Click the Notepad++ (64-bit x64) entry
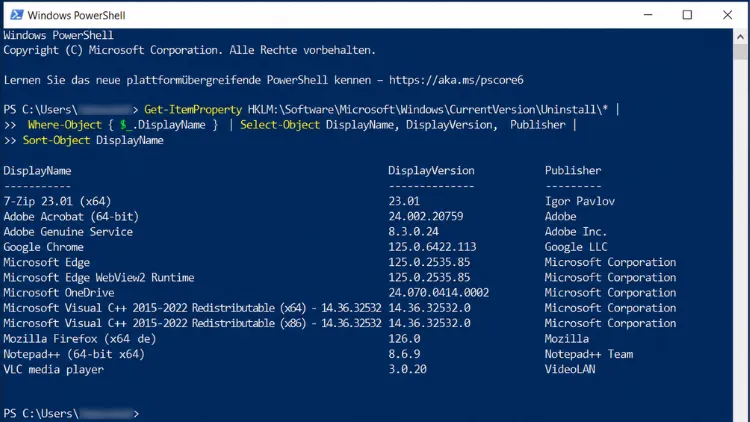 point(74,354)
